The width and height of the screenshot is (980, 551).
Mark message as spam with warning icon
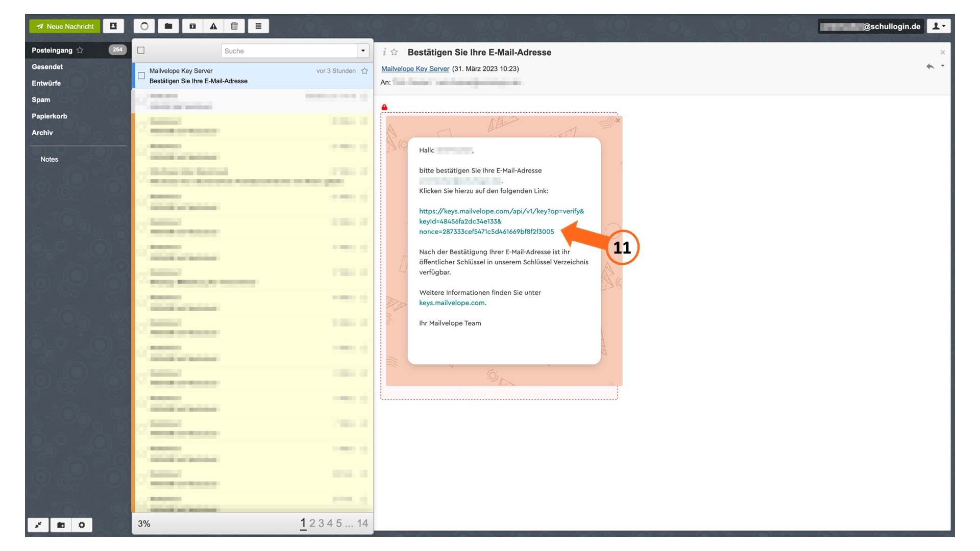(213, 26)
